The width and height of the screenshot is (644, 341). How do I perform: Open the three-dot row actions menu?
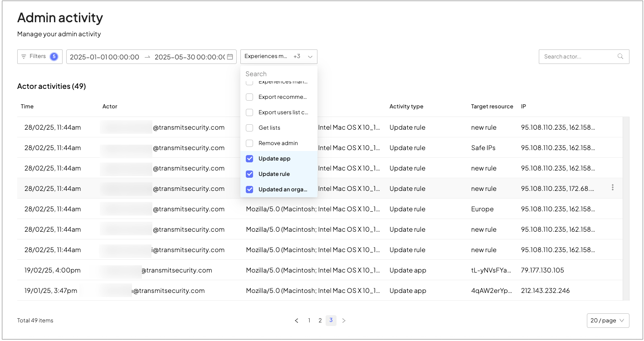click(x=613, y=187)
